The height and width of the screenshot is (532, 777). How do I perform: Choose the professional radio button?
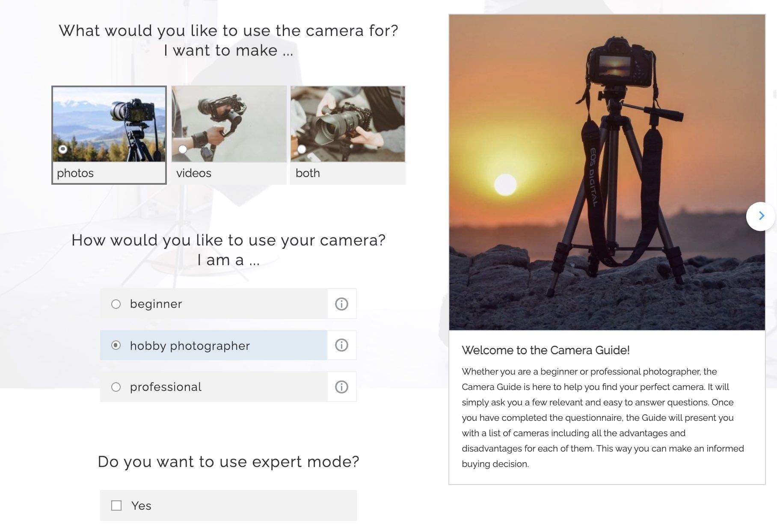[116, 387]
